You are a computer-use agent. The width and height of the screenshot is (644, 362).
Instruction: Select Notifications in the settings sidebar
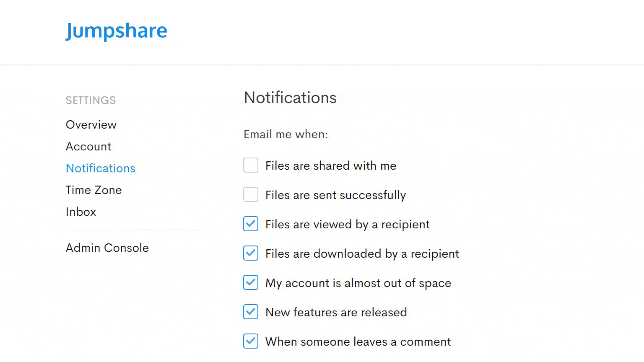pyautogui.click(x=101, y=168)
